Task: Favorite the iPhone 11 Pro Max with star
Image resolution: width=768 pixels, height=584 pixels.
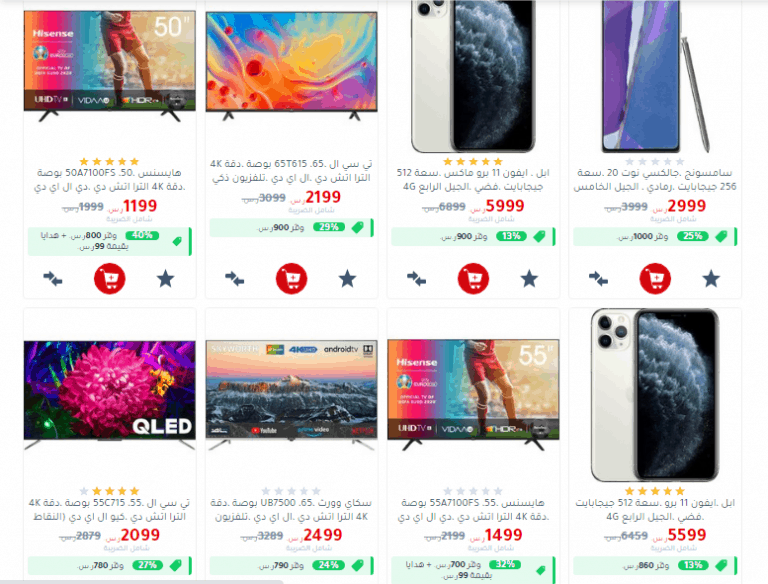Action: (529, 279)
